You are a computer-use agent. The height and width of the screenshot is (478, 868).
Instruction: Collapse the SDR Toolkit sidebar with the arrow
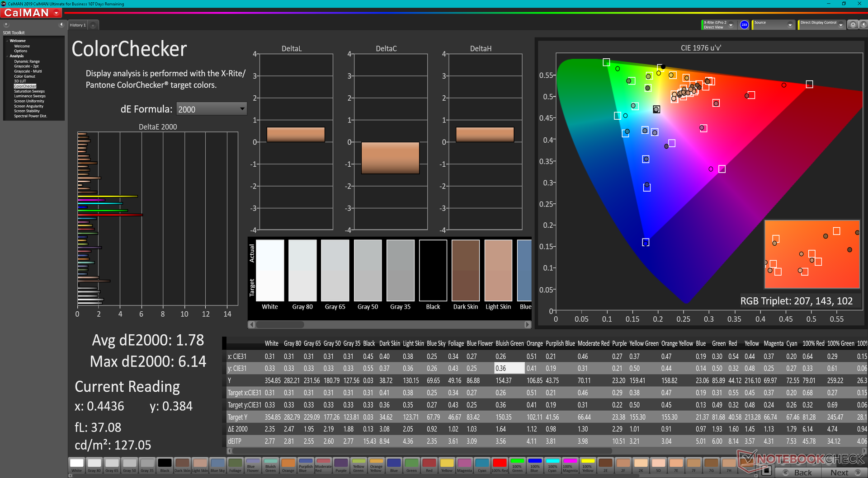pyautogui.click(x=61, y=24)
